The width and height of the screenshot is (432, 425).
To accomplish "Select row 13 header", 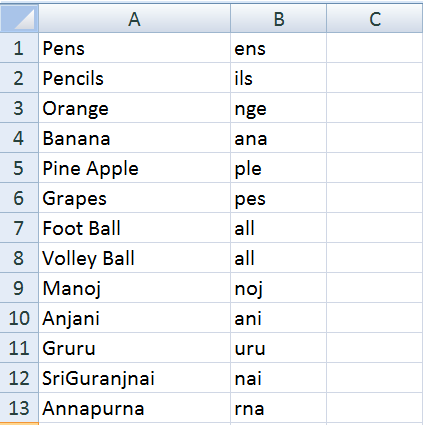I will coord(19,408).
